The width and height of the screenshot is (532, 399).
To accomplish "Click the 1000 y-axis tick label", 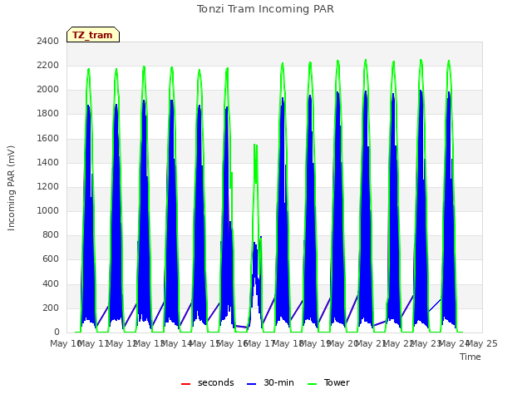I will tap(48, 210).
